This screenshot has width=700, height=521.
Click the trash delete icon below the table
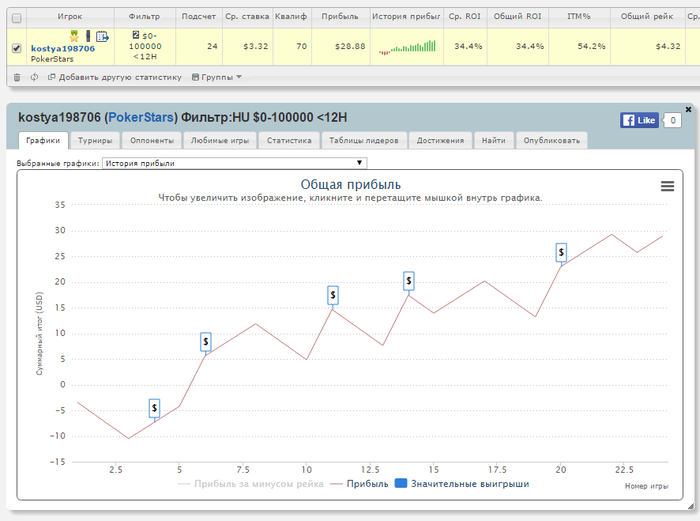[17, 77]
